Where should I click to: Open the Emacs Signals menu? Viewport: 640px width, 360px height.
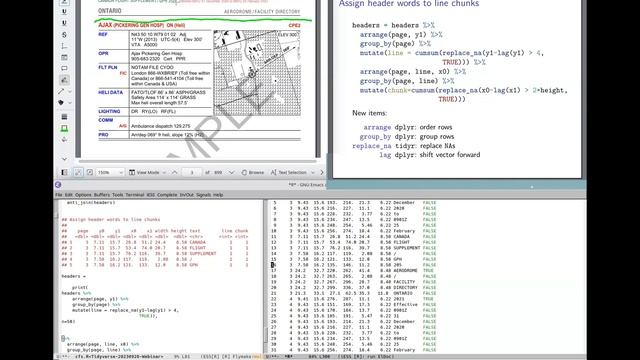[x=203, y=195]
